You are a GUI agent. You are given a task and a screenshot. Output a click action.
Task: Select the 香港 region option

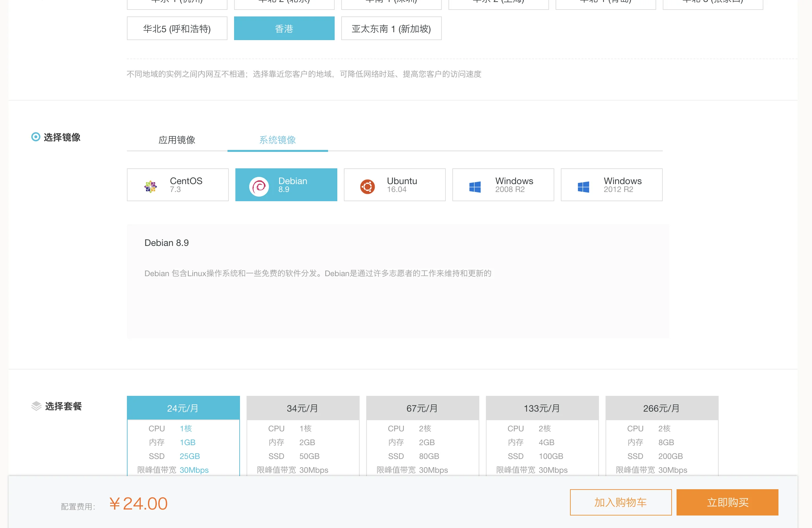point(284,28)
